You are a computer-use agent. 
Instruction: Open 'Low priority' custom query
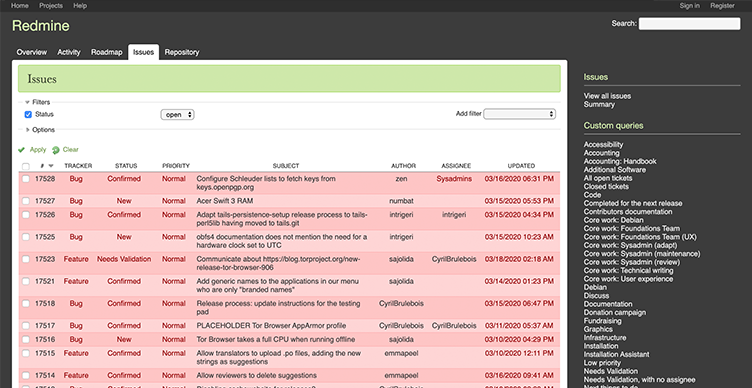(x=602, y=363)
